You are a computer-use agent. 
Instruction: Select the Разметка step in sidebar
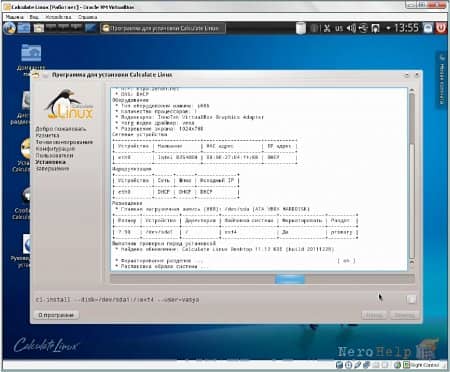tap(47, 135)
